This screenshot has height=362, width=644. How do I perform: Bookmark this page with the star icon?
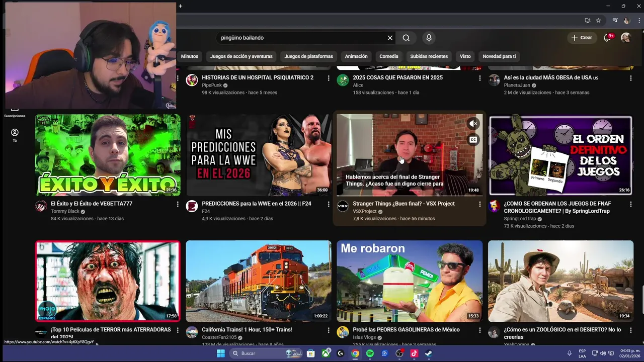coord(598,21)
